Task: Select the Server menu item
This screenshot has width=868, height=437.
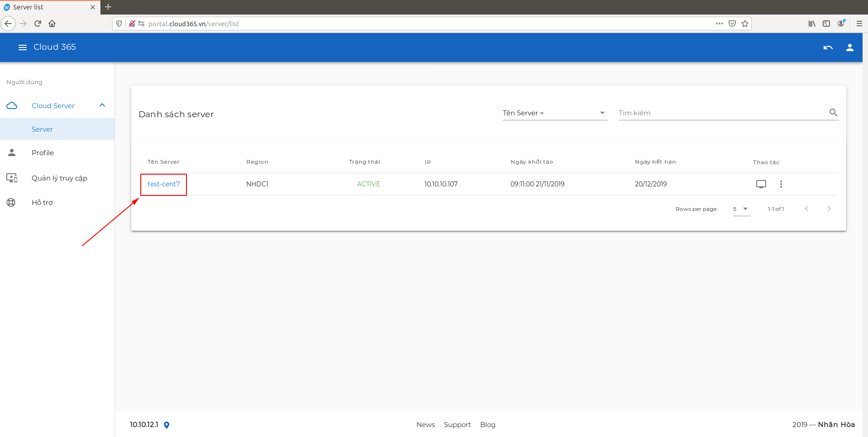Action: [57, 129]
